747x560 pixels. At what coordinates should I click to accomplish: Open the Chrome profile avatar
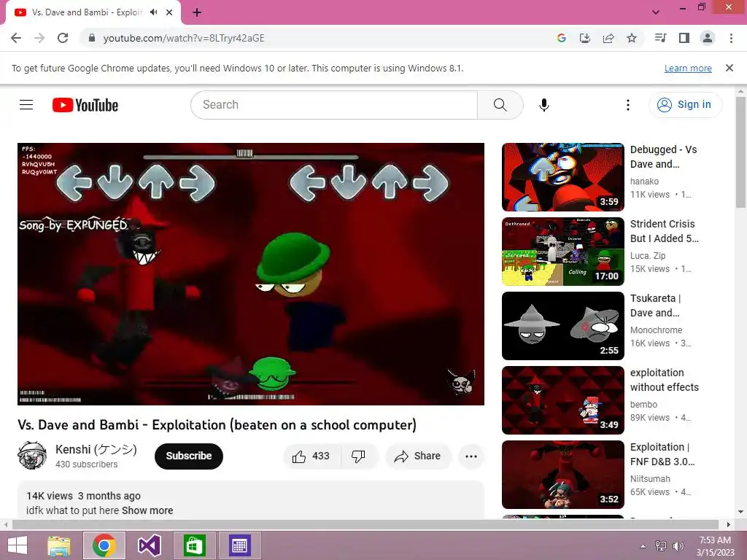pyautogui.click(x=708, y=38)
